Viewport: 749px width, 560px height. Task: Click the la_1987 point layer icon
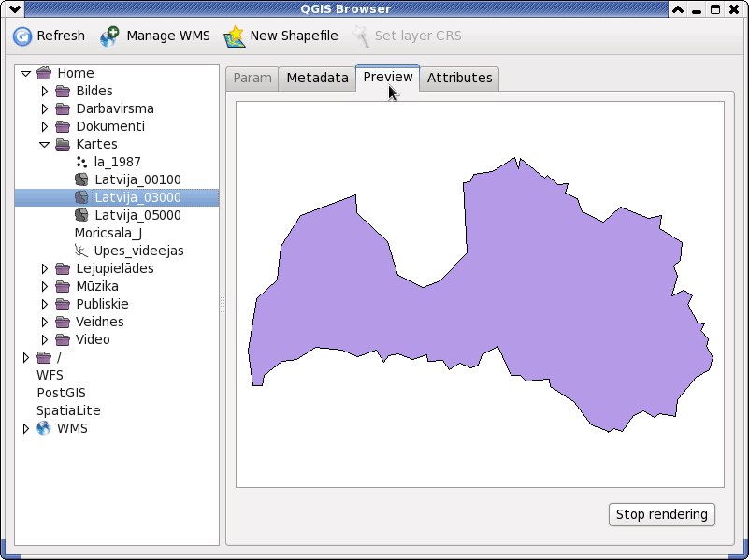point(81,162)
